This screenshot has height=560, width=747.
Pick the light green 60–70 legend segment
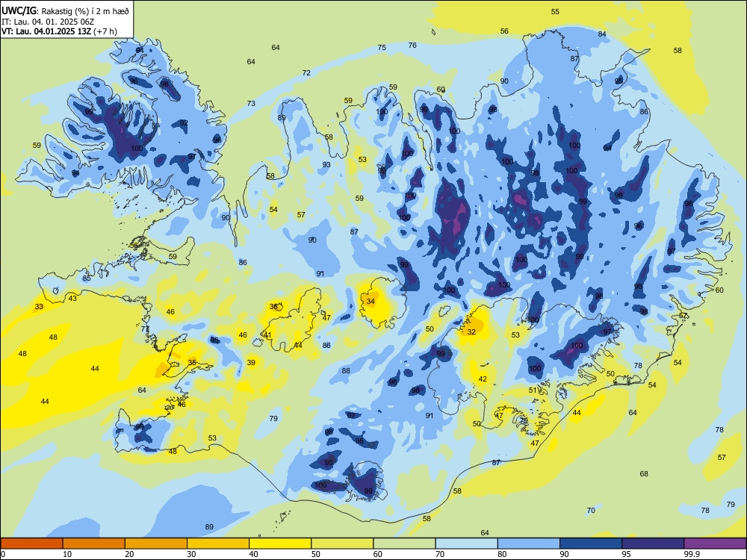click(x=404, y=544)
